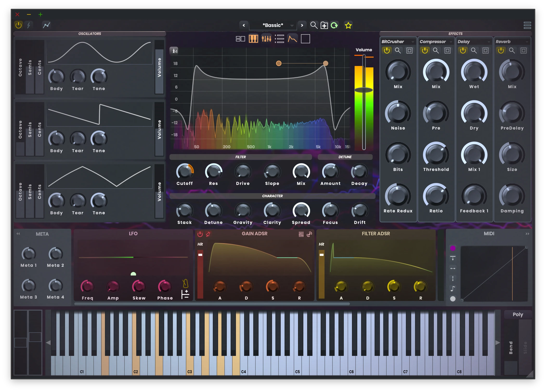Toggle Reverb power button
The width and height of the screenshot is (546, 392).
(x=501, y=50)
